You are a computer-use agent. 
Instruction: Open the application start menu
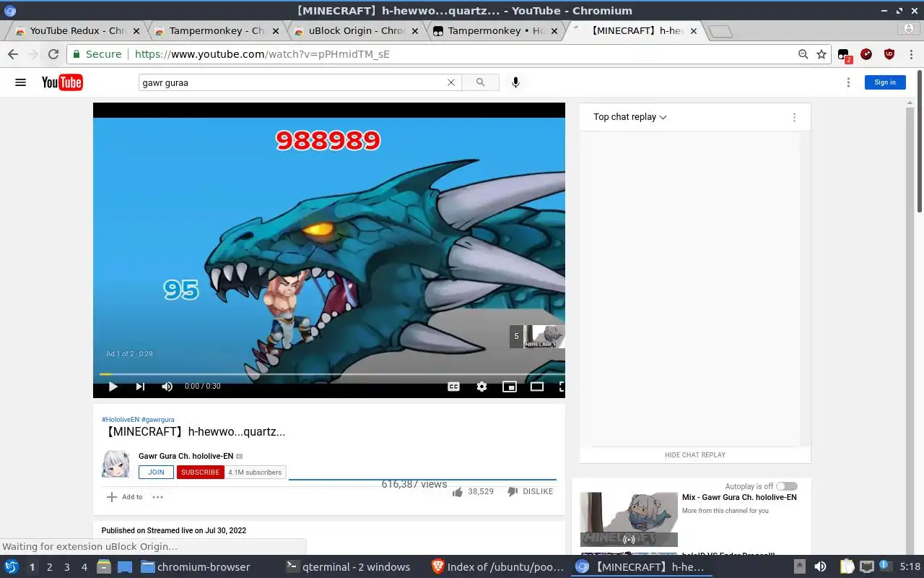[x=11, y=567]
